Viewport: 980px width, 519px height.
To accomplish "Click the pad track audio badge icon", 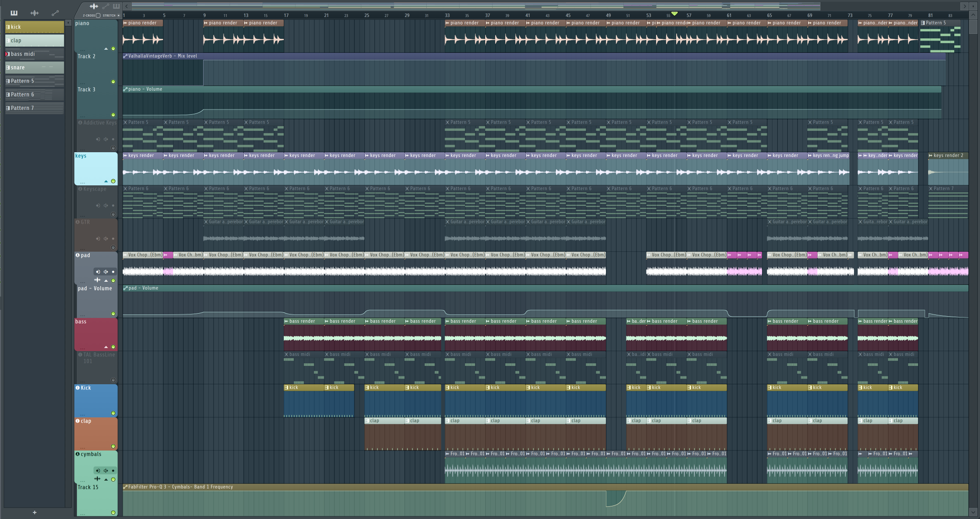I will click(78, 255).
